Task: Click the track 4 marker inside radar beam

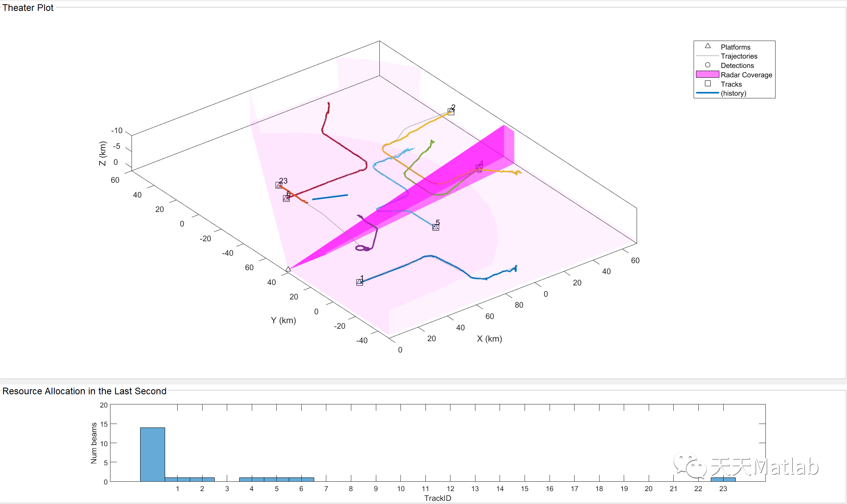Action: (x=479, y=168)
